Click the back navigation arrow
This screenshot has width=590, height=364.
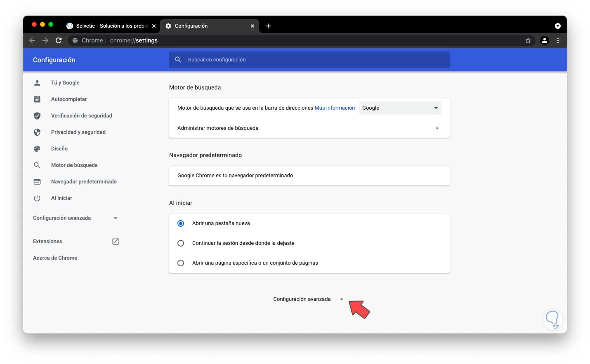click(x=32, y=40)
